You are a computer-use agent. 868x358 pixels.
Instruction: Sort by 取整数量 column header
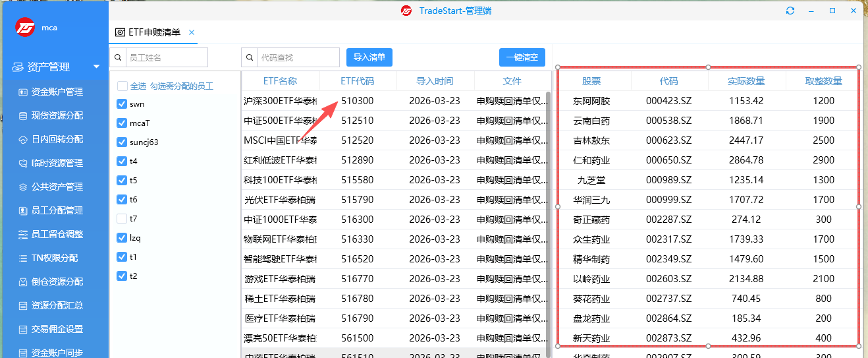pos(824,81)
